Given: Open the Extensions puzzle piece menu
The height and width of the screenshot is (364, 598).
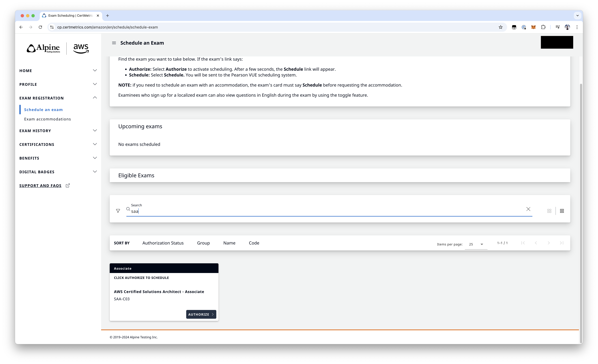Looking at the screenshot, I should coord(543,27).
